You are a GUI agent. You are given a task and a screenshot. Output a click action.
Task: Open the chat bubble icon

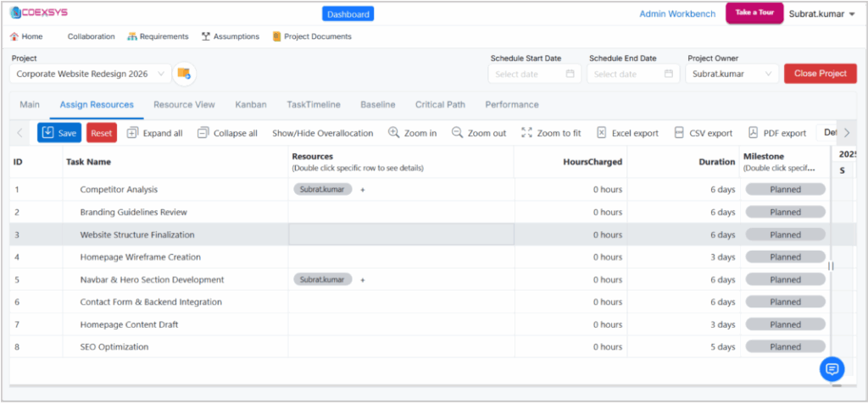coord(832,368)
